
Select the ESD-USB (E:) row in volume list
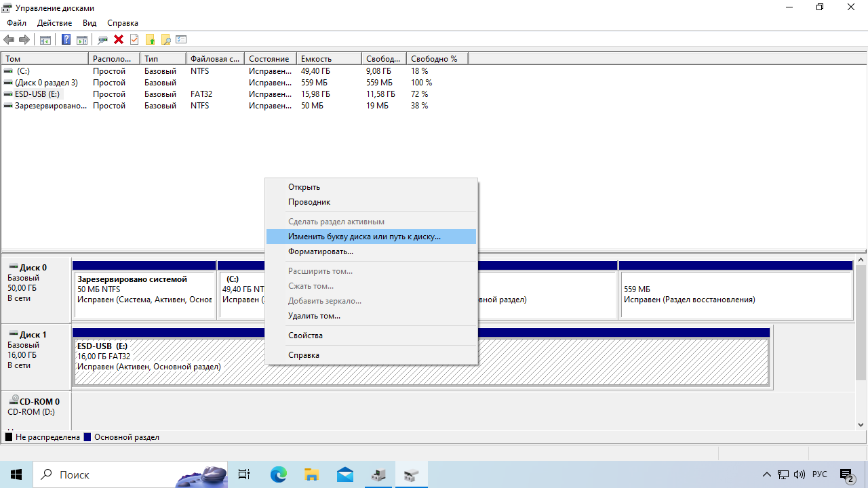point(37,94)
